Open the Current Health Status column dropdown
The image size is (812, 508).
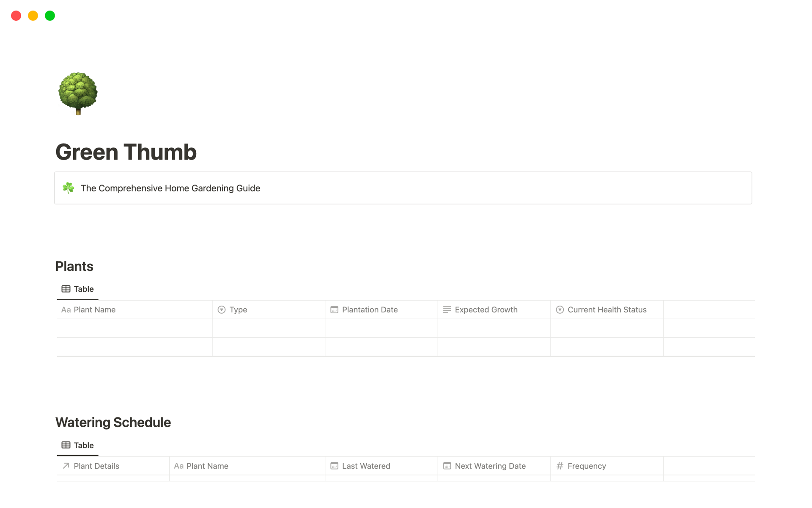click(606, 310)
